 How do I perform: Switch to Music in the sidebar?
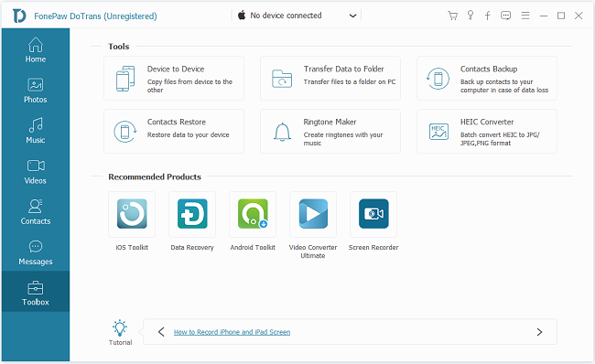pos(36,131)
